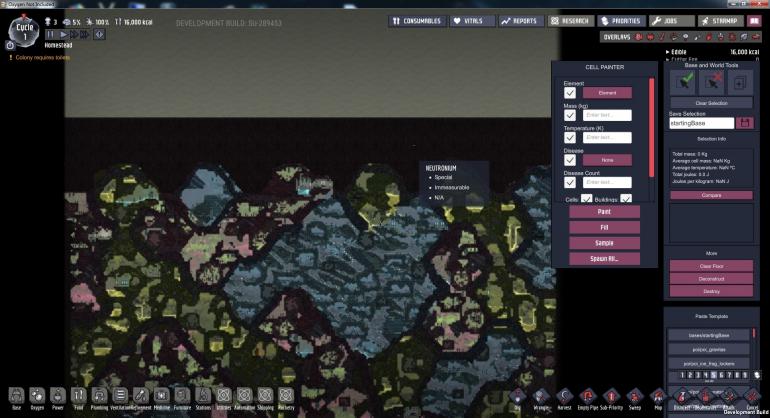
Task: Click the Paint button
Action: point(604,212)
